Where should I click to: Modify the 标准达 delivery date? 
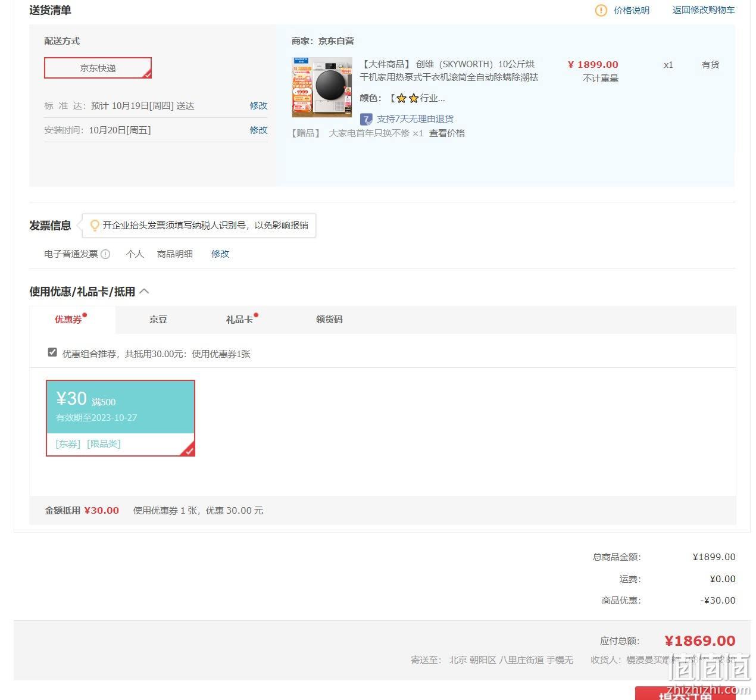[258, 105]
